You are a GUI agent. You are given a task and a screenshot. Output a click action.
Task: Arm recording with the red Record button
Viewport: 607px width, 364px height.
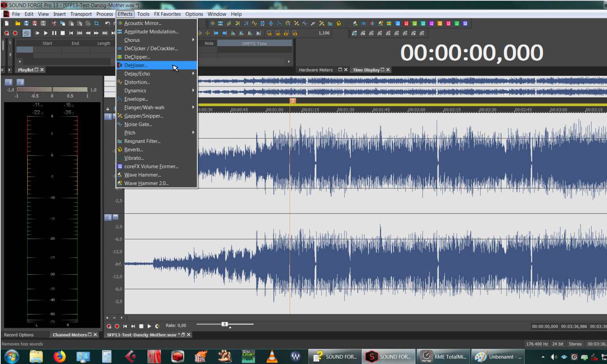coord(15,33)
